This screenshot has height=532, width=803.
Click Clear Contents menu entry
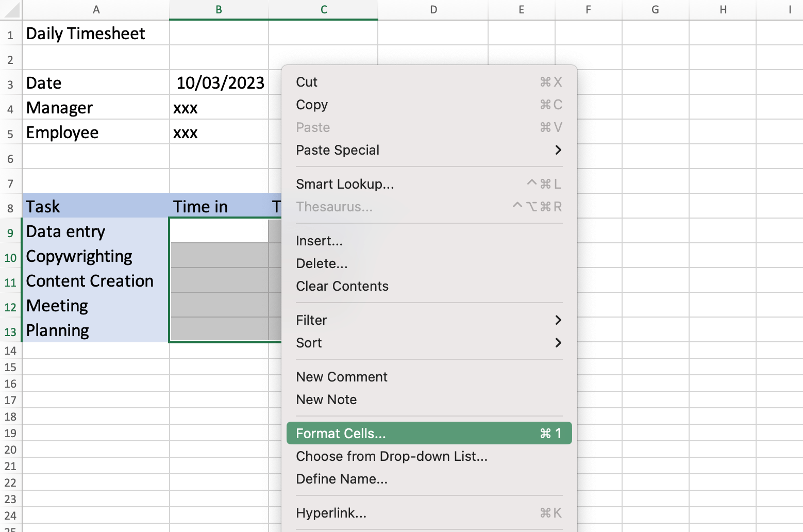pyautogui.click(x=342, y=286)
